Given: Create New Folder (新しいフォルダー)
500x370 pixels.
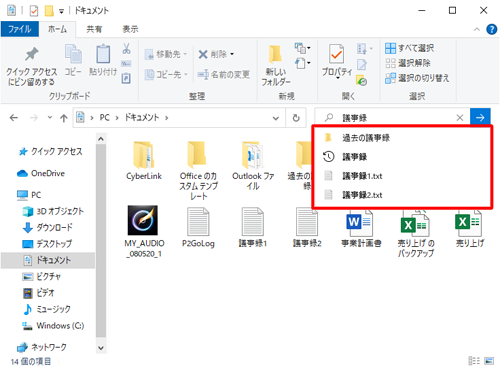Looking at the screenshot, I should [276, 66].
